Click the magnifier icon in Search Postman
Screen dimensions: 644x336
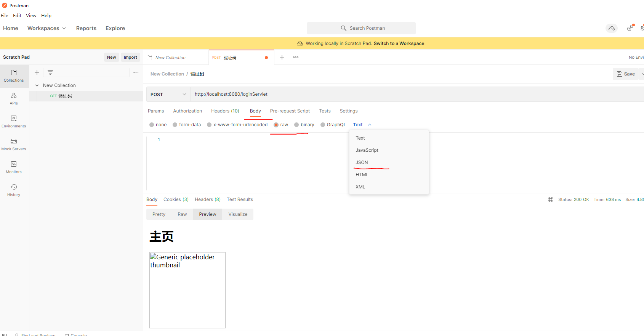point(344,28)
